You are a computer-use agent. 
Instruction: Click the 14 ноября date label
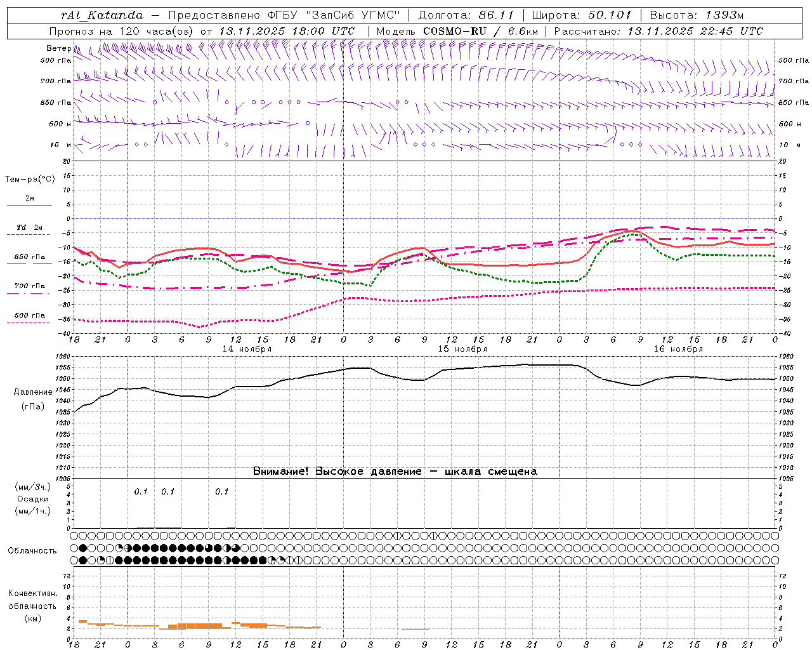(247, 349)
